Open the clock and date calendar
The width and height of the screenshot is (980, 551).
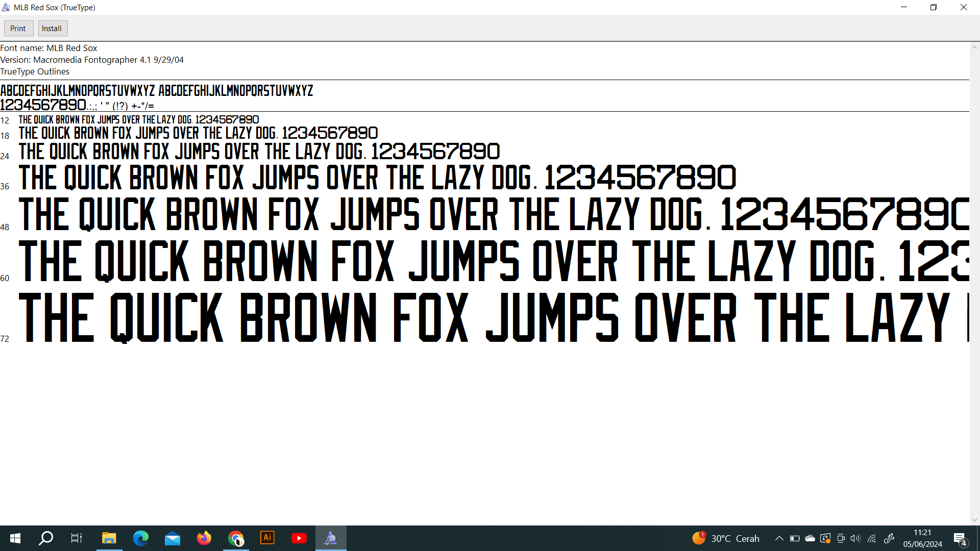pyautogui.click(x=922, y=538)
